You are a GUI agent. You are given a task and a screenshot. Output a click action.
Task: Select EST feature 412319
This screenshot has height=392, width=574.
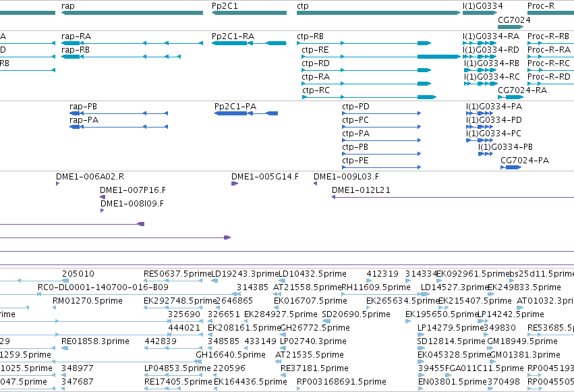coord(382,274)
